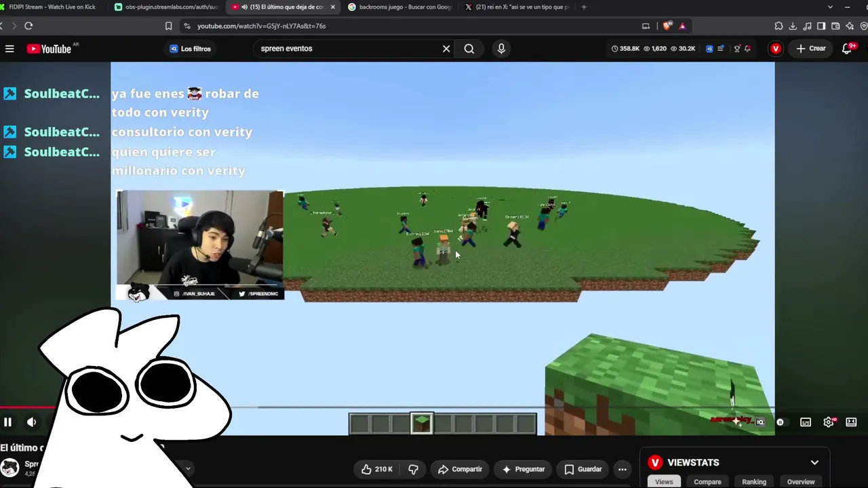868x488 pixels.
Task: Save the video with Guardar
Action: pyautogui.click(x=583, y=469)
